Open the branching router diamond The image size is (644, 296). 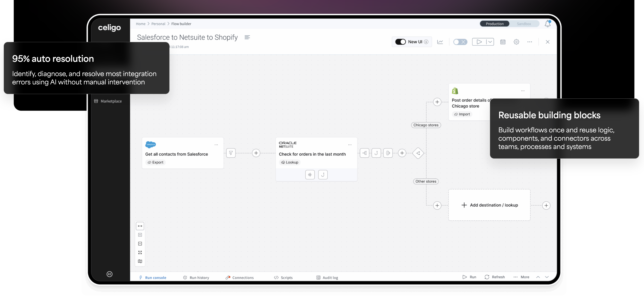coord(418,153)
